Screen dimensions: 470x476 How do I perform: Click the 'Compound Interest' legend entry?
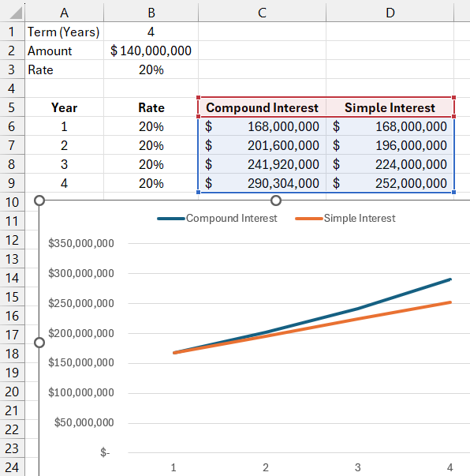tap(217, 219)
